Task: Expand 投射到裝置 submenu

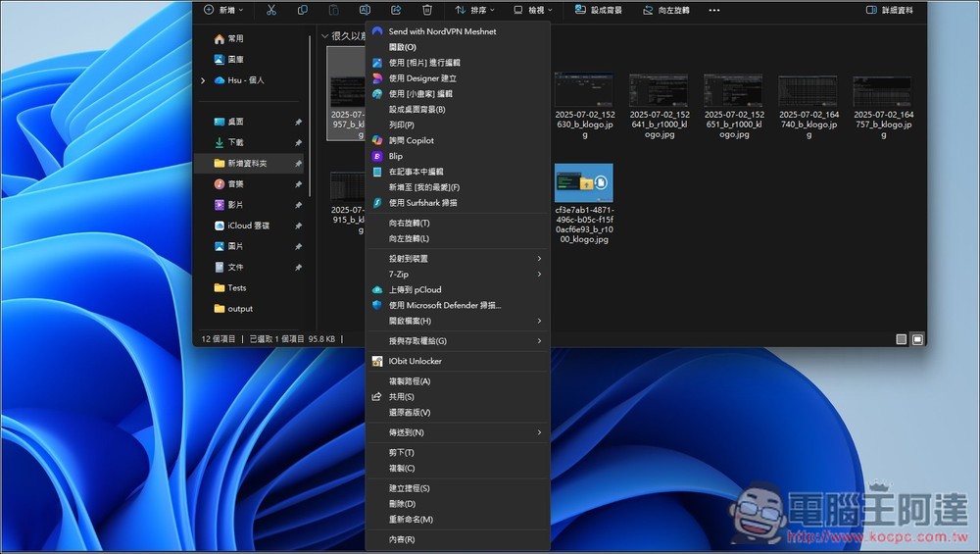Action: tap(458, 258)
